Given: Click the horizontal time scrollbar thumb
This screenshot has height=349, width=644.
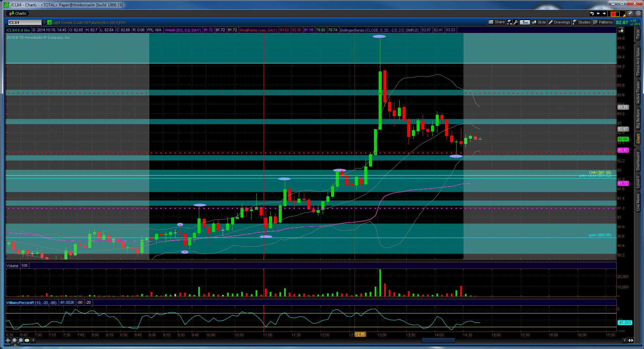Looking at the screenshot, I should 438,340.
